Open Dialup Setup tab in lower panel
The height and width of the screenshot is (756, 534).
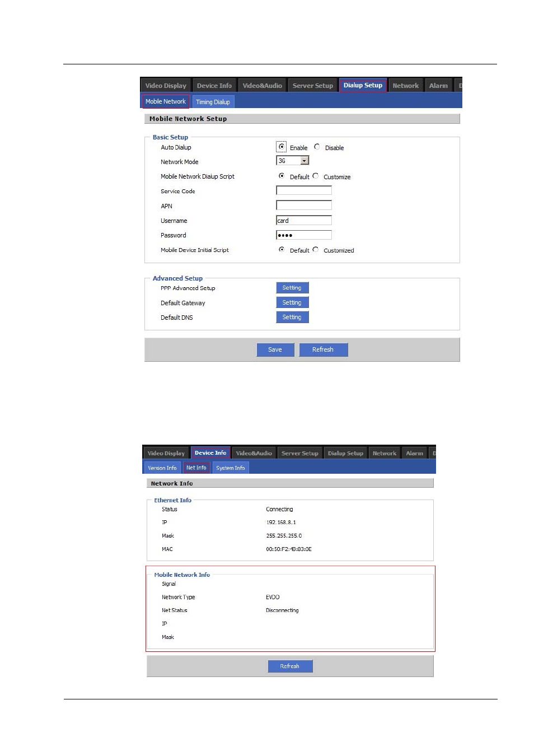coord(345,453)
